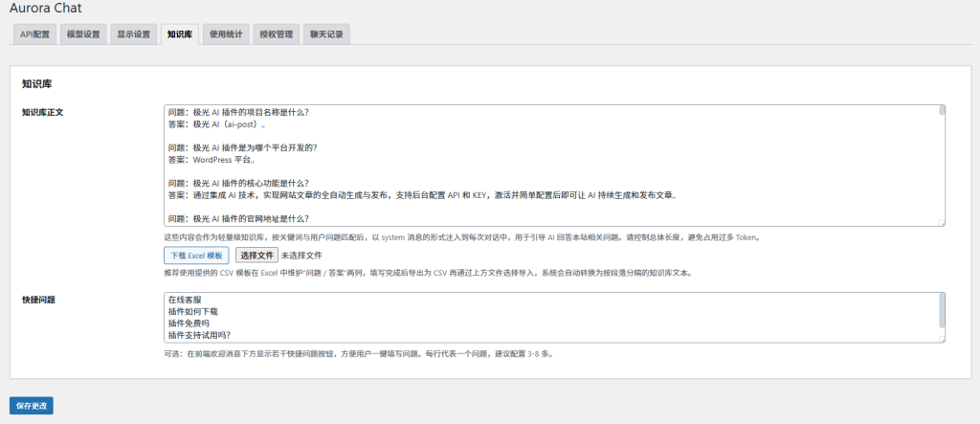Go to the 使用统计 tab
The width and height of the screenshot is (980, 424).
click(x=226, y=34)
